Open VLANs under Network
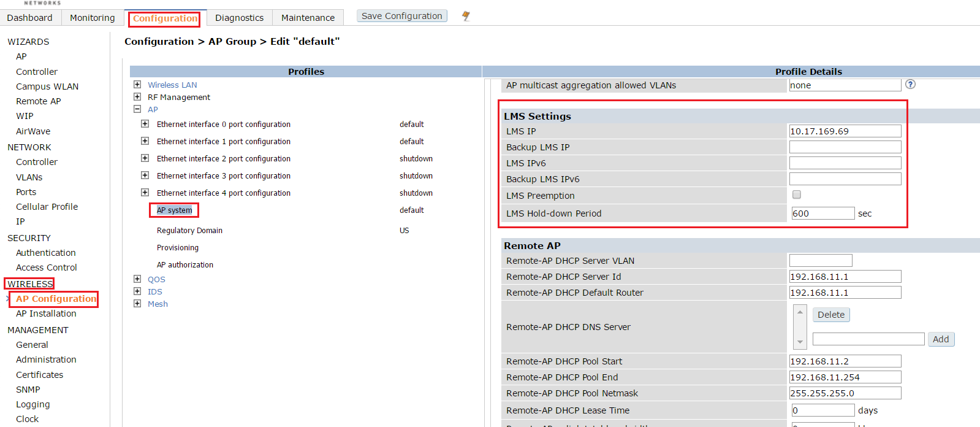This screenshot has width=980, height=427. [x=29, y=177]
